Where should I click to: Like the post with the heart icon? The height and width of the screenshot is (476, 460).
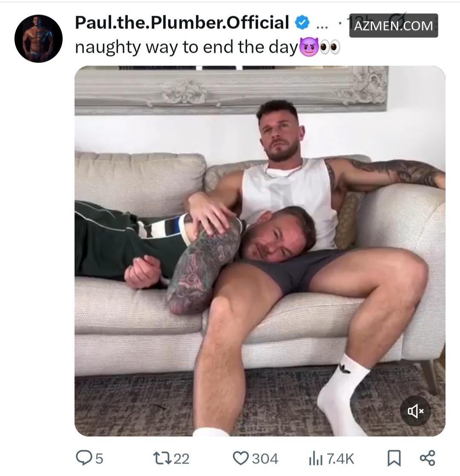(241, 458)
